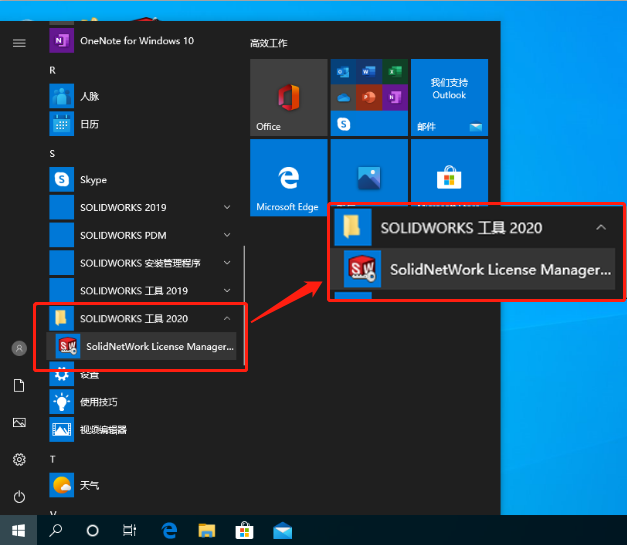Open OneNote for Windows 10 icon
This screenshot has width=627, height=545.
(x=61, y=40)
